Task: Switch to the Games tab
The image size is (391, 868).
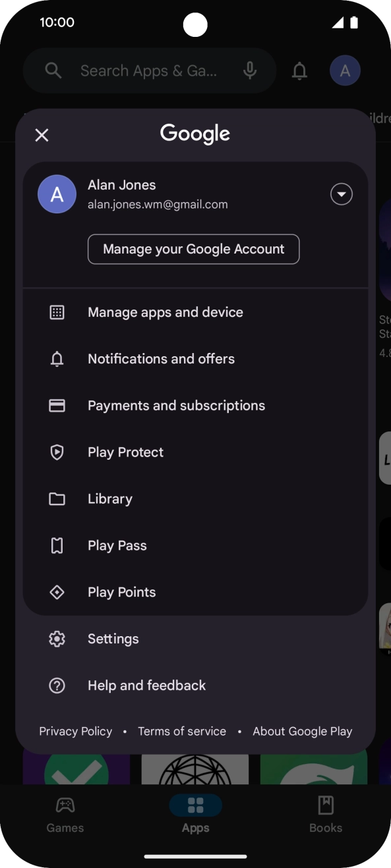Action: [65, 815]
